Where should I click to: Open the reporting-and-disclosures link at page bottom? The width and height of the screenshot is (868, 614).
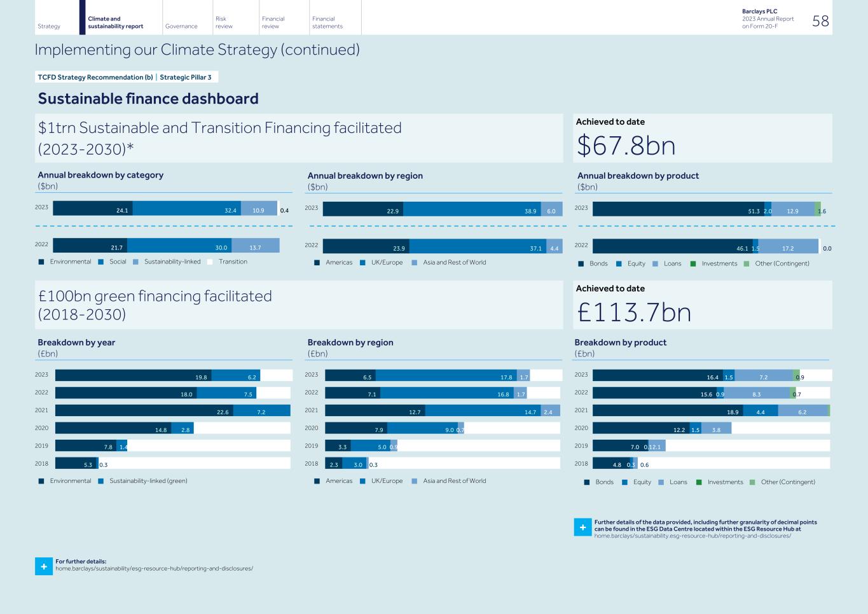pos(154,569)
